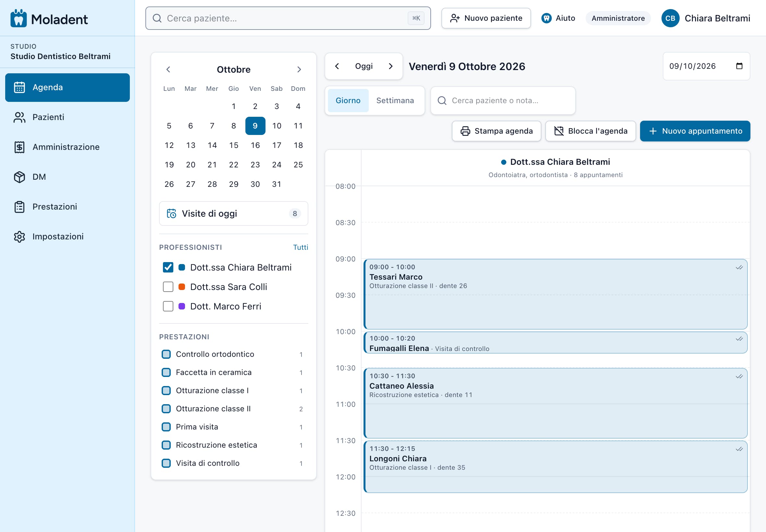
Task: Open the 09/10/2026 date field
Action: [706, 66]
